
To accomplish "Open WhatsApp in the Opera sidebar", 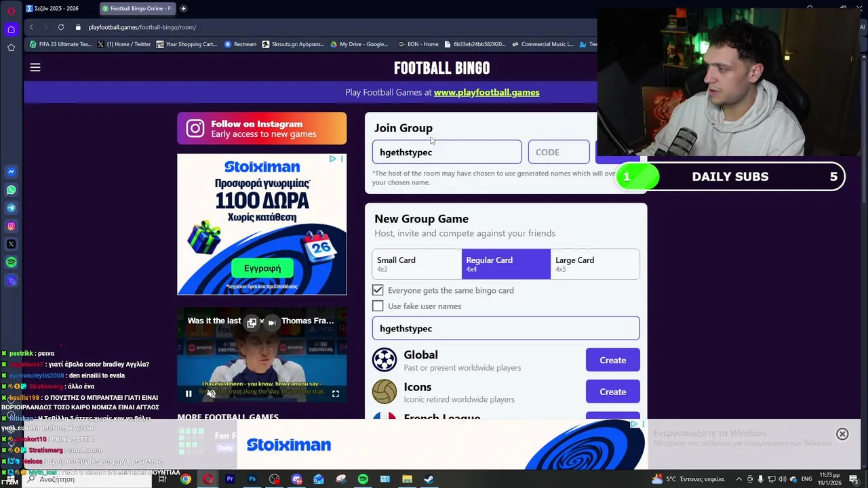I will [x=11, y=190].
